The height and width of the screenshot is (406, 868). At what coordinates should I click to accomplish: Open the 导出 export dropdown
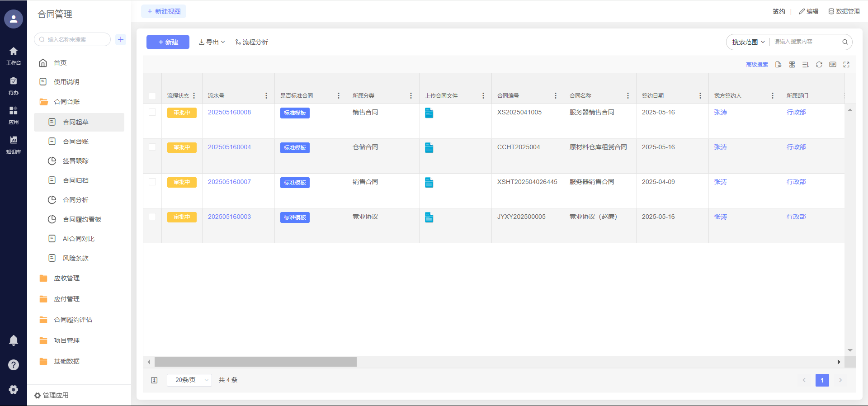point(212,42)
